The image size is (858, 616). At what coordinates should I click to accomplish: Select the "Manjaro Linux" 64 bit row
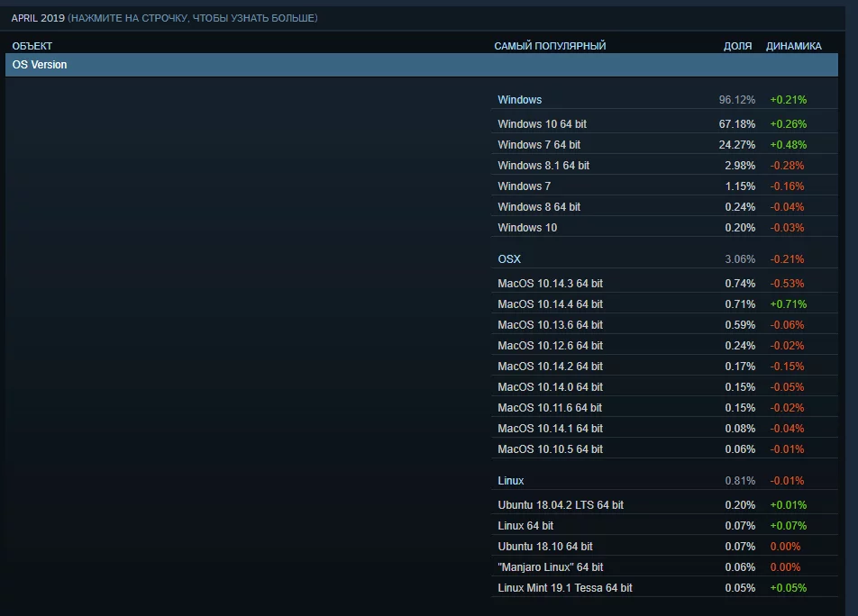coord(664,568)
